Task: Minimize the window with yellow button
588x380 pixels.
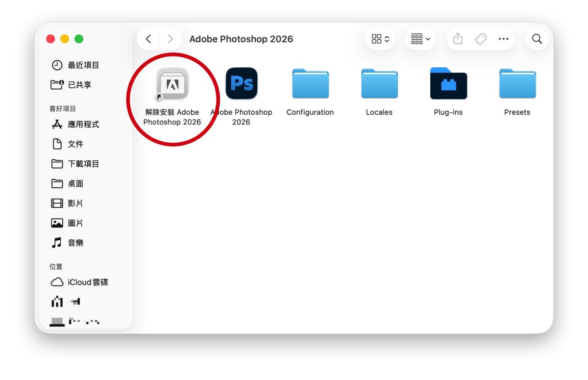Action: tap(65, 39)
